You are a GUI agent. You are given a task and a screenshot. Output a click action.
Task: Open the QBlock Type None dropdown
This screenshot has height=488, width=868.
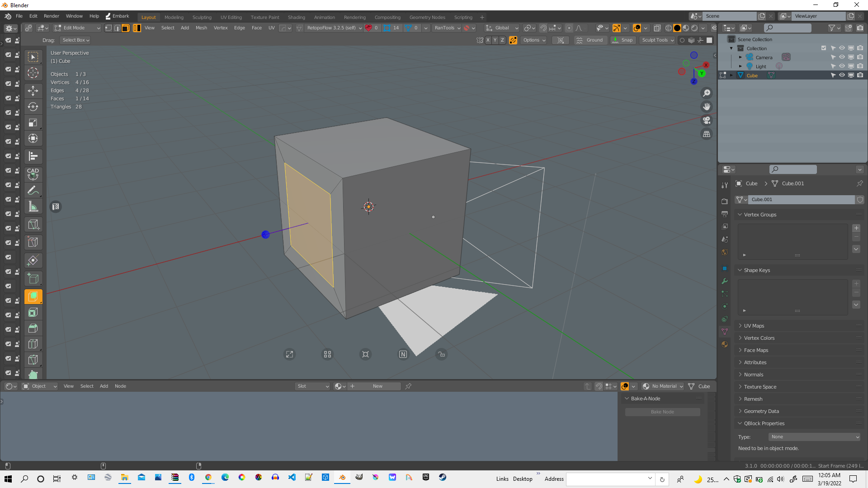(814, 437)
